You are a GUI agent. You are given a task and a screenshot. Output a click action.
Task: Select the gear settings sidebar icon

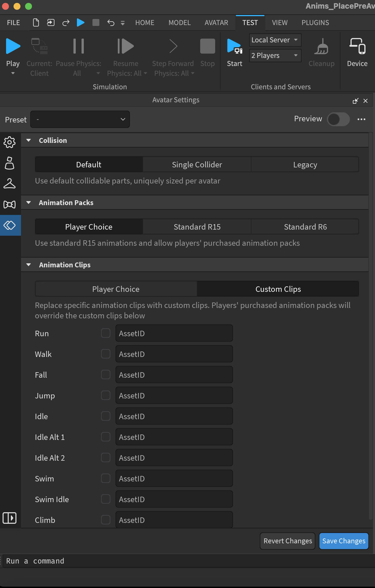tap(10, 142)
